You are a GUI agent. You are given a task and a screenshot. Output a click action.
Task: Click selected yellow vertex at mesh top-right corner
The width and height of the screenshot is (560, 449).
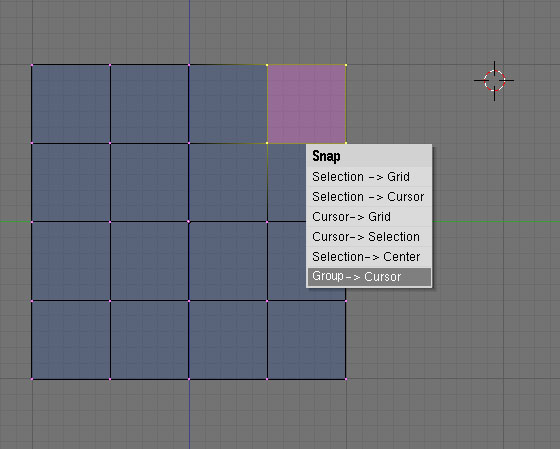point(346,65)
